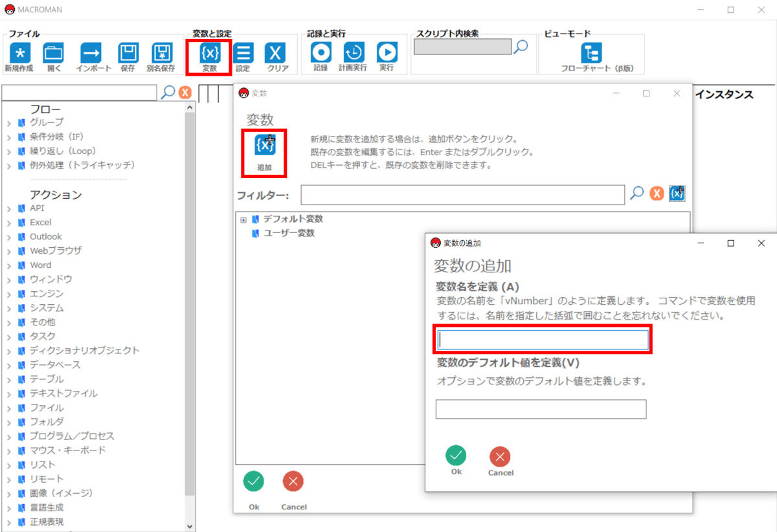This screenshot has width=777, height=532.
Task: Select プログラム／プロセス tree item
Action: tap(72, 436)
